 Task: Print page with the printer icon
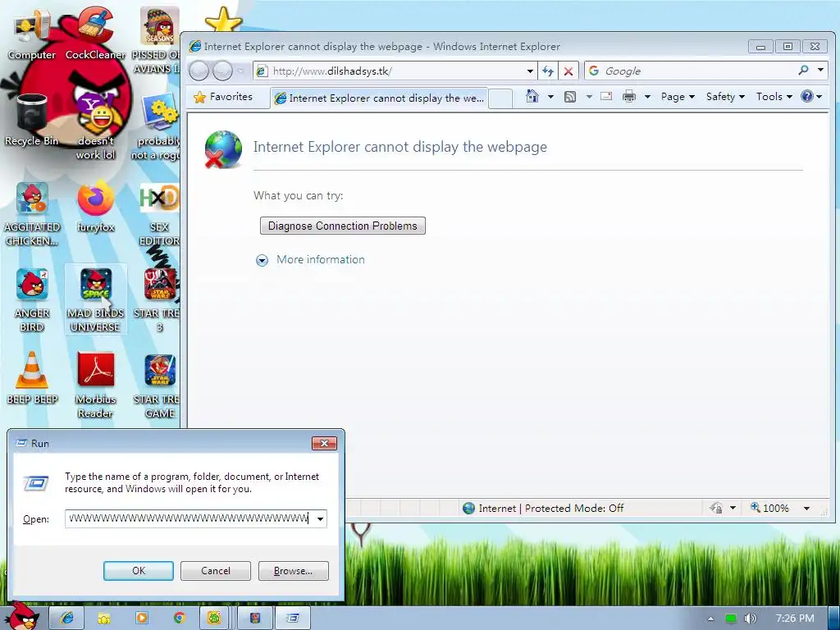[x=629, y=97]
